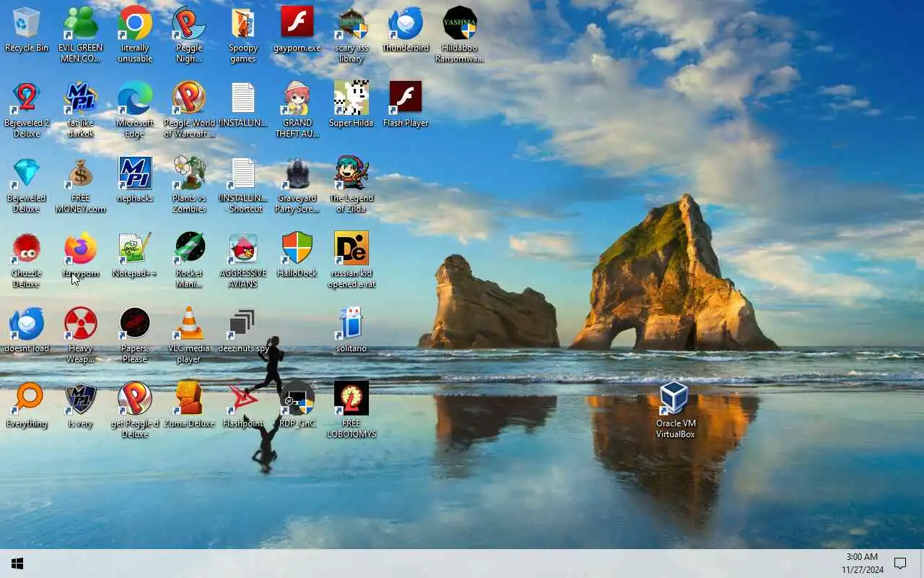Select the Notepad++ shortcut
This screenshot has width=924, height=578.
click(135, 249)
